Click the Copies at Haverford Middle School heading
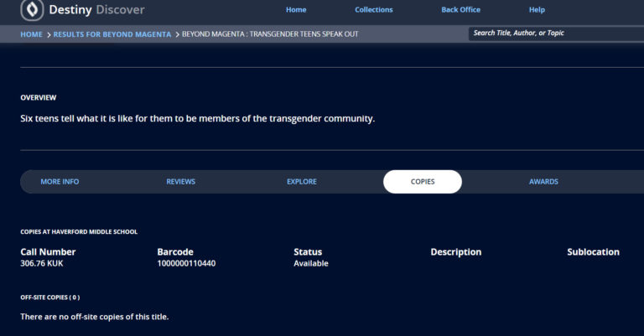 pyautogui.click(x=79, y=232)
